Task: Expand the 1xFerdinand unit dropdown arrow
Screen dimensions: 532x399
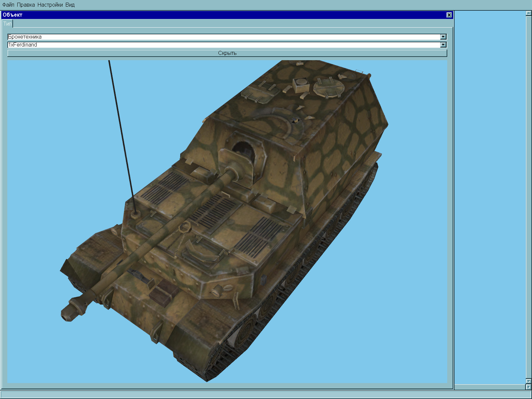Action: click(x=443, y=45)
